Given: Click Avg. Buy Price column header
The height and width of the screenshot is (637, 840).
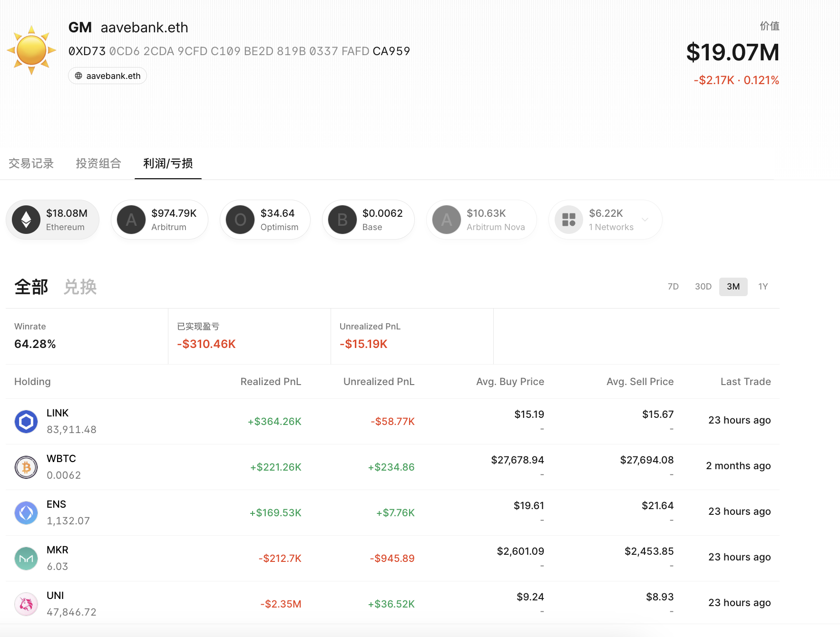Looking at the screenshot, I should [x=510, y=382].
